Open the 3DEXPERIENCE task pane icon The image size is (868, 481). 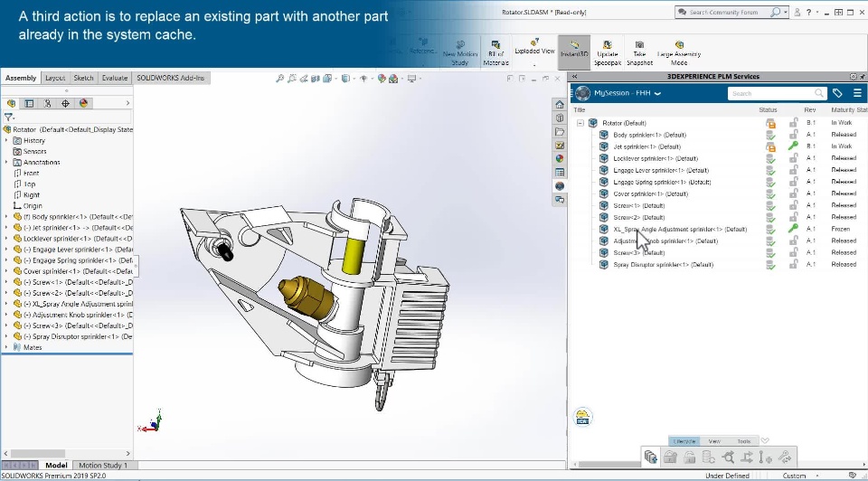pyautogui.click(x=560, y=186)
